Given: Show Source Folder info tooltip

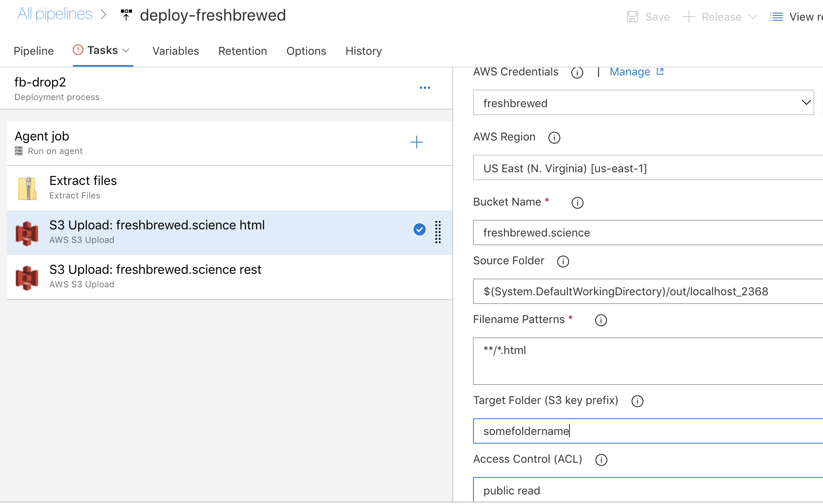Looking at the screenshot, I should [563, 261].
